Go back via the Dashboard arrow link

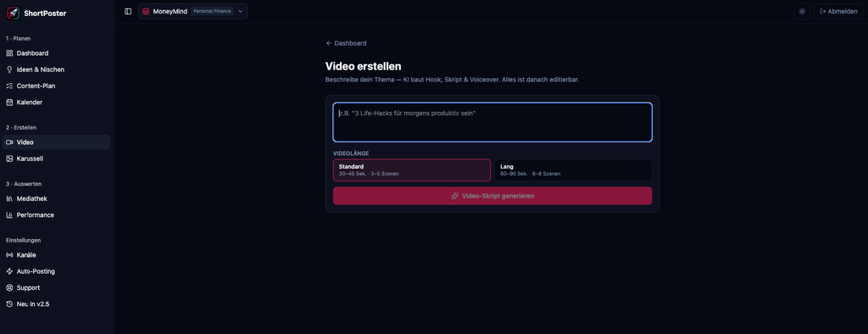[x=346, y=43]
